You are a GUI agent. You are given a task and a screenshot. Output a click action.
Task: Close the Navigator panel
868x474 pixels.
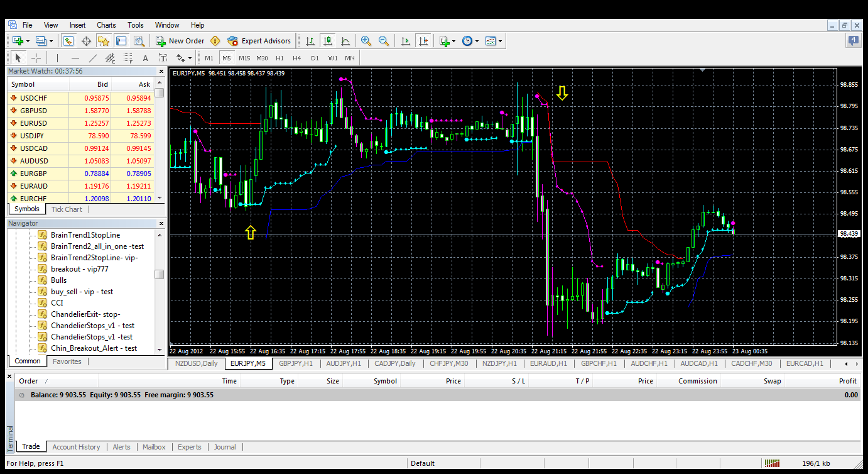pyautogui.click(x=161, y=223)
